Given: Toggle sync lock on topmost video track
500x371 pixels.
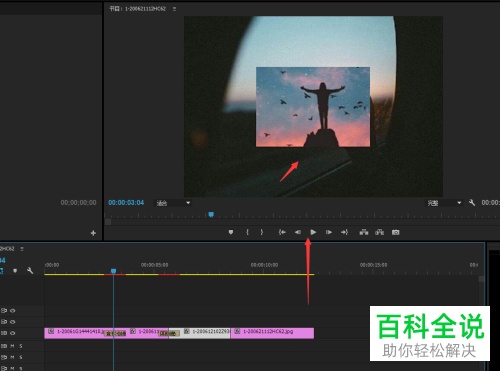Looking at the screenshot, I should pos(4,311).
